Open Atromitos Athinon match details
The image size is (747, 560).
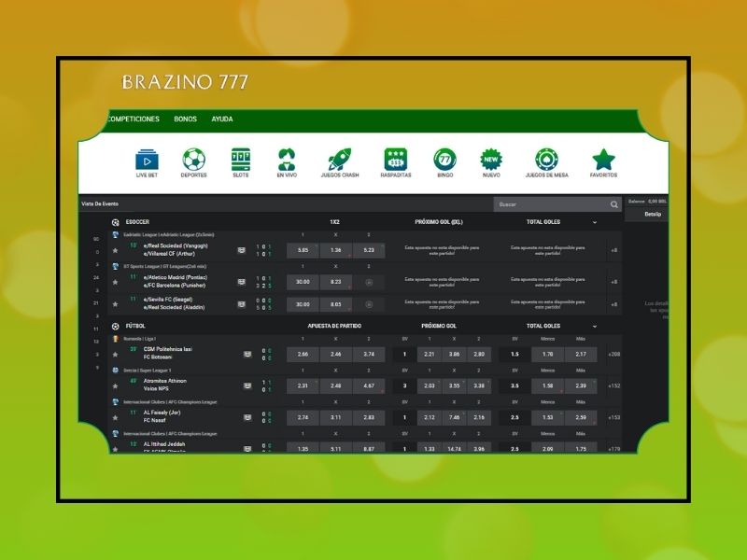(x=165, y=381)
